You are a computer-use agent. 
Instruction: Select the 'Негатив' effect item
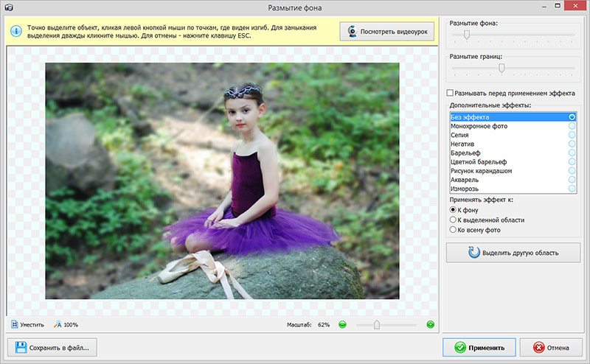pos(462,144)
